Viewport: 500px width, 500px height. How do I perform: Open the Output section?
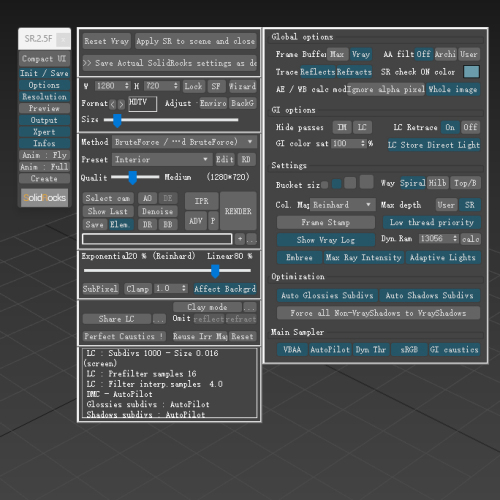pos(44,120)
